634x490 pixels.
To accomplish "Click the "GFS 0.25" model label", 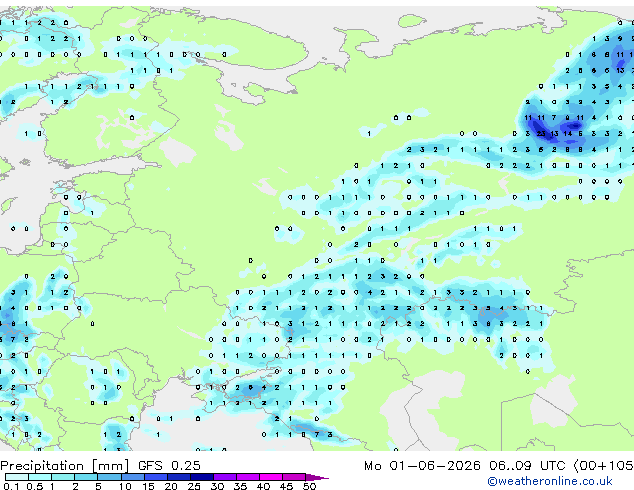I will [169, 466].
